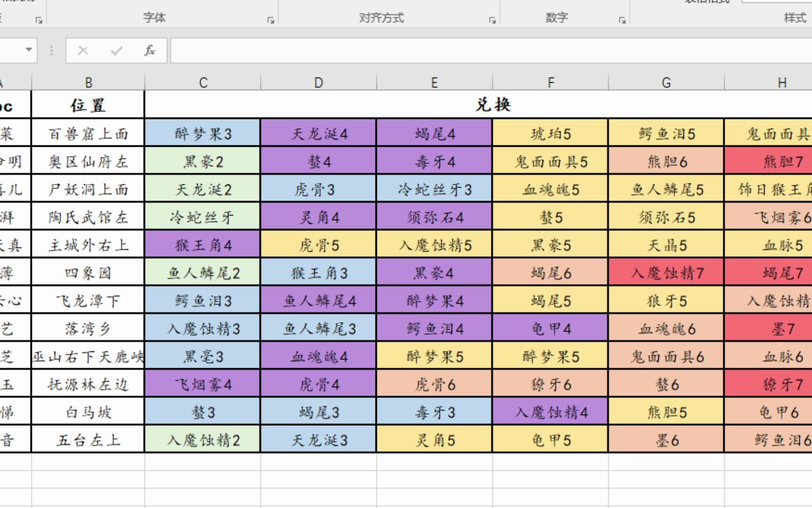
Task: Select column F header
Action: 551,82
